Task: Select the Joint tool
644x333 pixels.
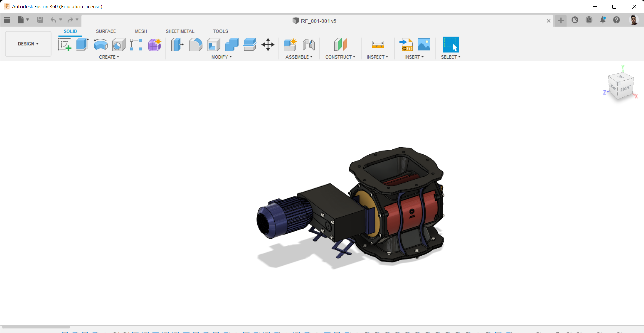Action: pyautogui.click(x=309, y=44)
